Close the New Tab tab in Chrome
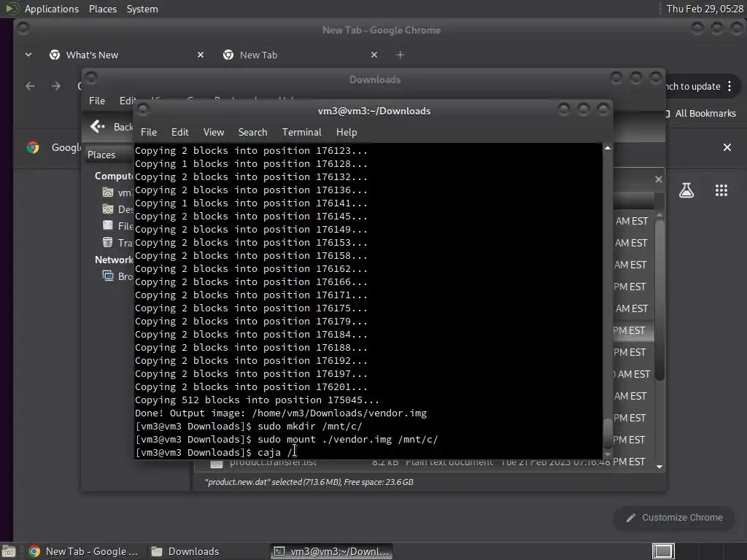 pyautogui.click(x=374, y=55)
